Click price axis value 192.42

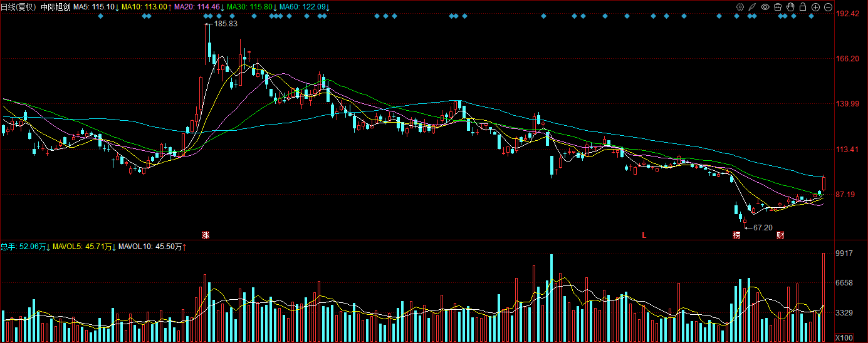tap(848, 13)
